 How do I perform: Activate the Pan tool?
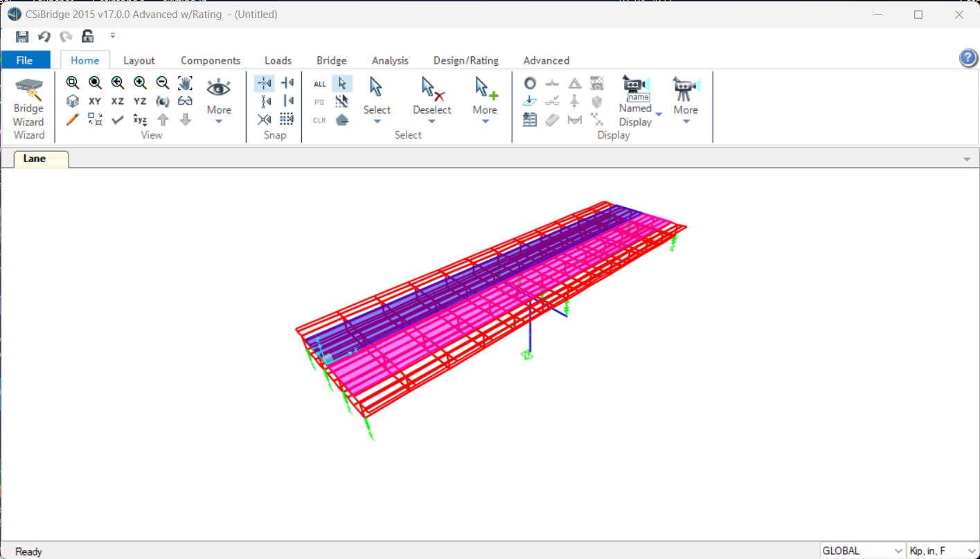pos(185,82)
